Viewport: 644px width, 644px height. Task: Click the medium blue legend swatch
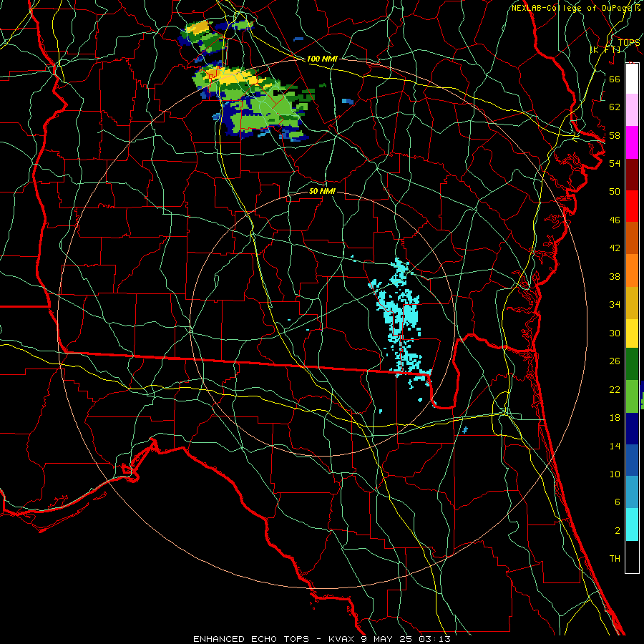coord(632,460)
